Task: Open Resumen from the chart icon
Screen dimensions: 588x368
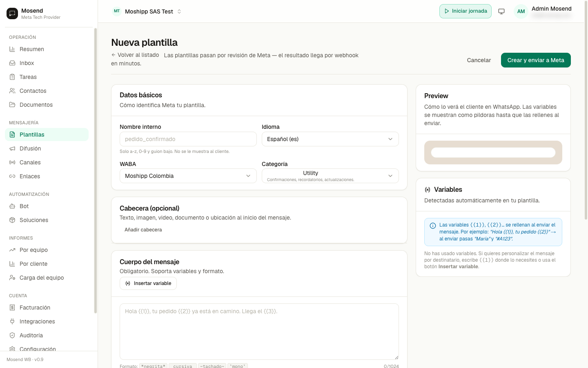Action: point(12,49)
